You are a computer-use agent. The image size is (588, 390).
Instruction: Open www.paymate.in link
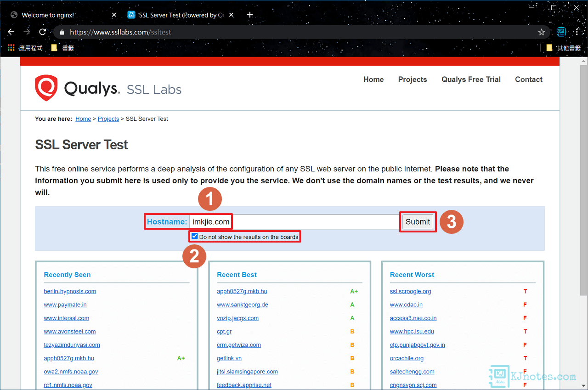click(65, 305)
